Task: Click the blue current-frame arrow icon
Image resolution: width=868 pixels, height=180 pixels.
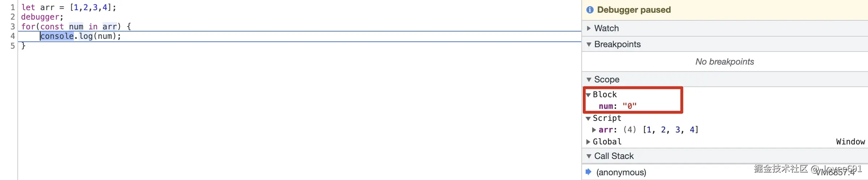Action: point(589,172)
